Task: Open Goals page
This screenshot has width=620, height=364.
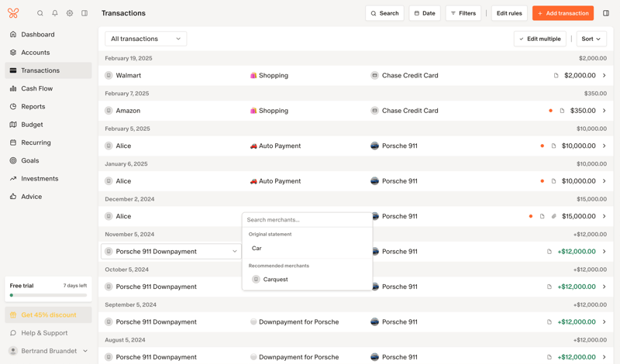Action: pyautogui.click(x=48, y=160)
